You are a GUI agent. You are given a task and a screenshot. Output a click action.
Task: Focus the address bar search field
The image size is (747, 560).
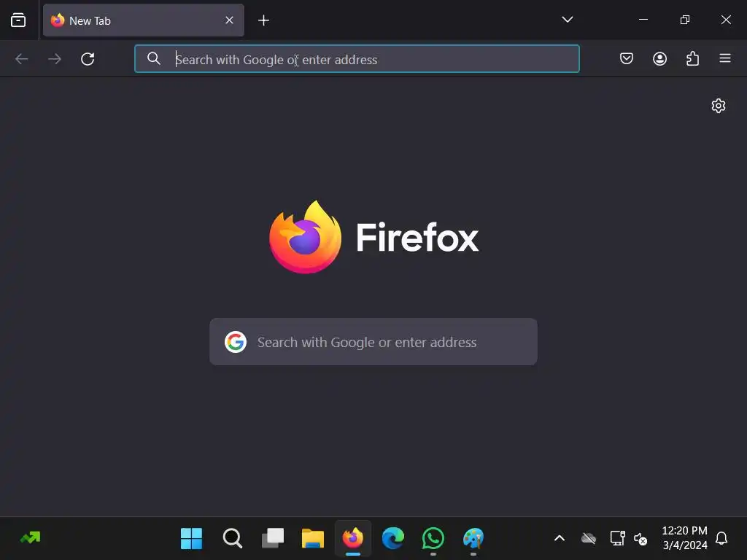pyautogui.click(x=357, y=59)
